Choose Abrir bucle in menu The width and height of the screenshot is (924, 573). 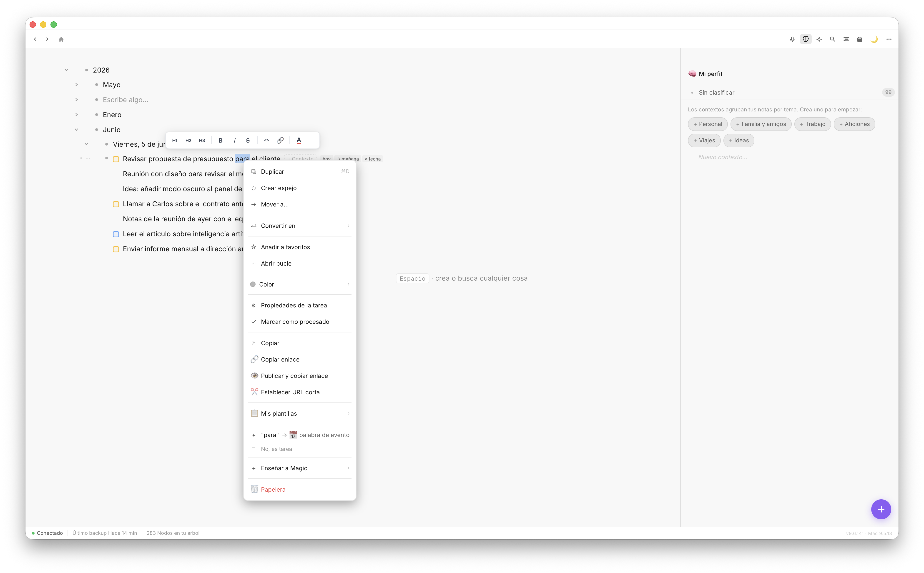[x=300, y=264]
